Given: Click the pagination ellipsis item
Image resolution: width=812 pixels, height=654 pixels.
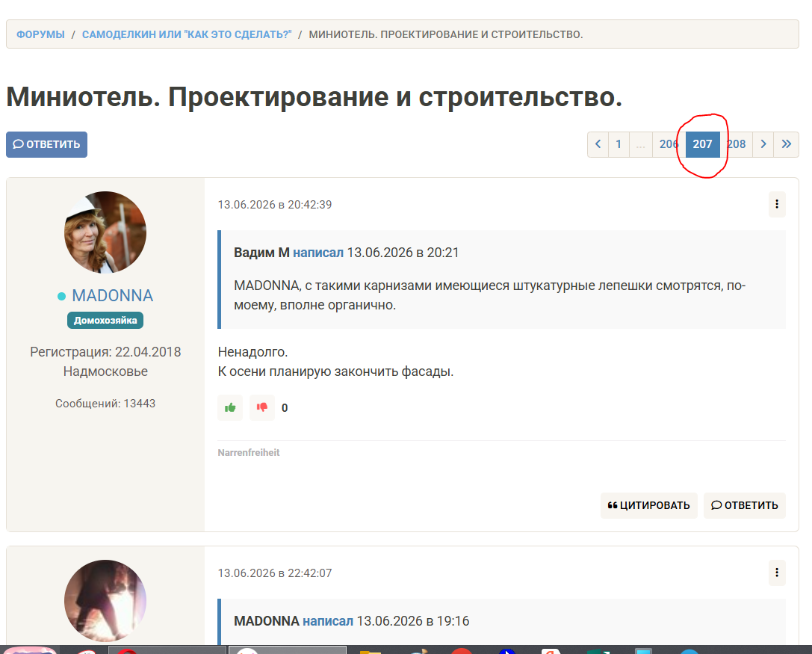Looking at the screenshot, I should pyautogui.click(x=641, y=144).
